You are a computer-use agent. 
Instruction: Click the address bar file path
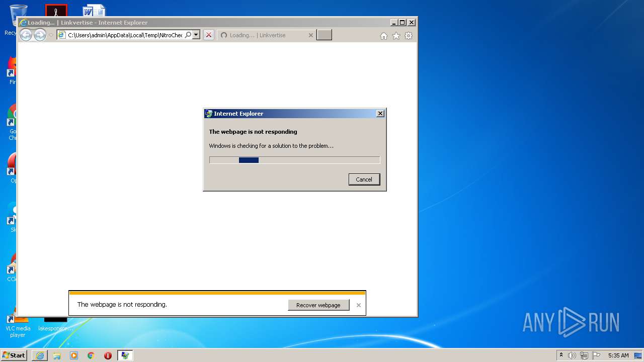[125, 35]
